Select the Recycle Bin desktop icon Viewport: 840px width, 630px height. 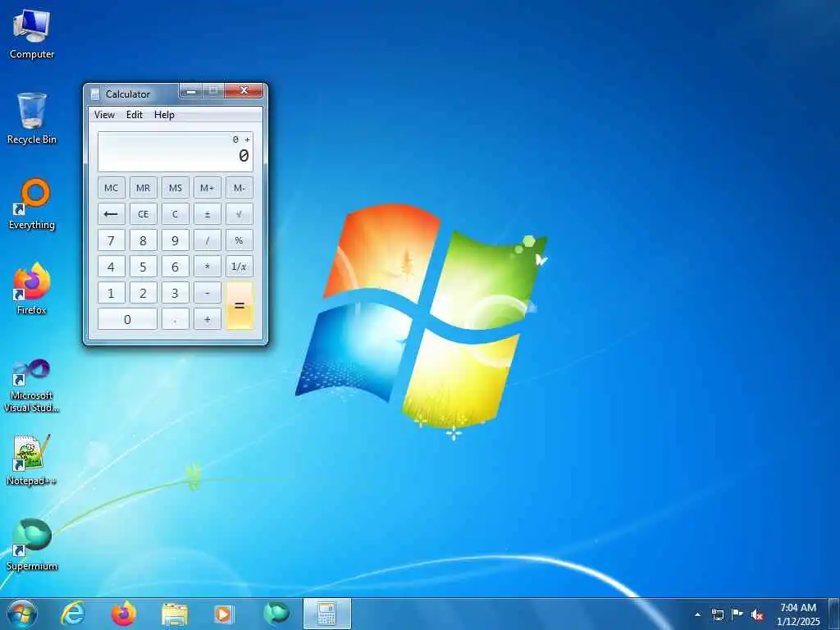32,118
